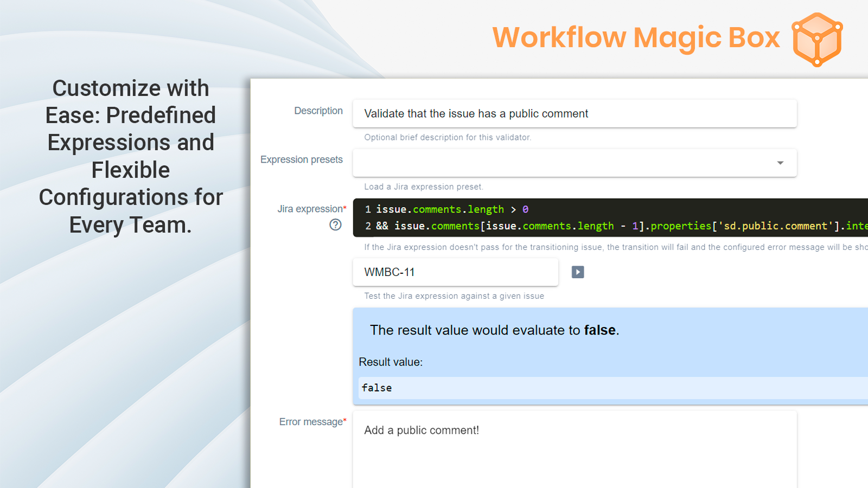Click the 'Load a Jira expression preset' hint
This screenshot has height=488, width=868.
(423, 187)
